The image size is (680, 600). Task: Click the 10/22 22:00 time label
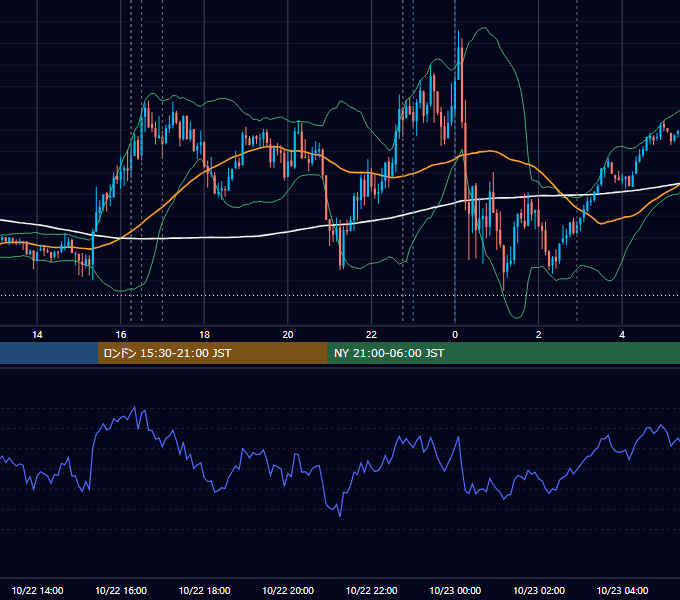pos(371,590)
